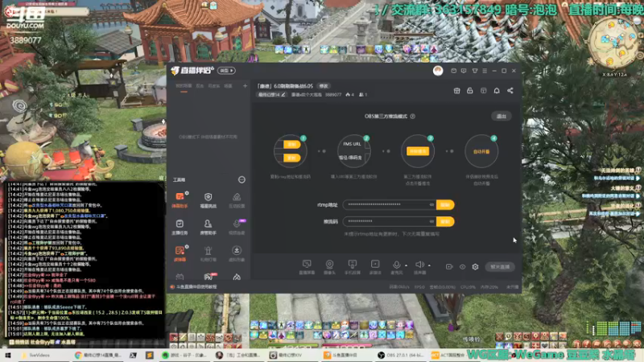Reveal the stream key with eye toggle
The width and height of the screenshot is (644, 362).
tap(431, 222)
